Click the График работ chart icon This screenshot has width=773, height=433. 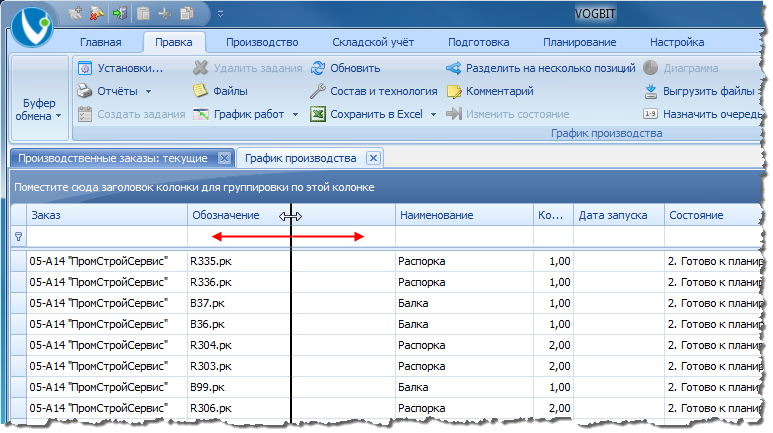click(201, 114)
